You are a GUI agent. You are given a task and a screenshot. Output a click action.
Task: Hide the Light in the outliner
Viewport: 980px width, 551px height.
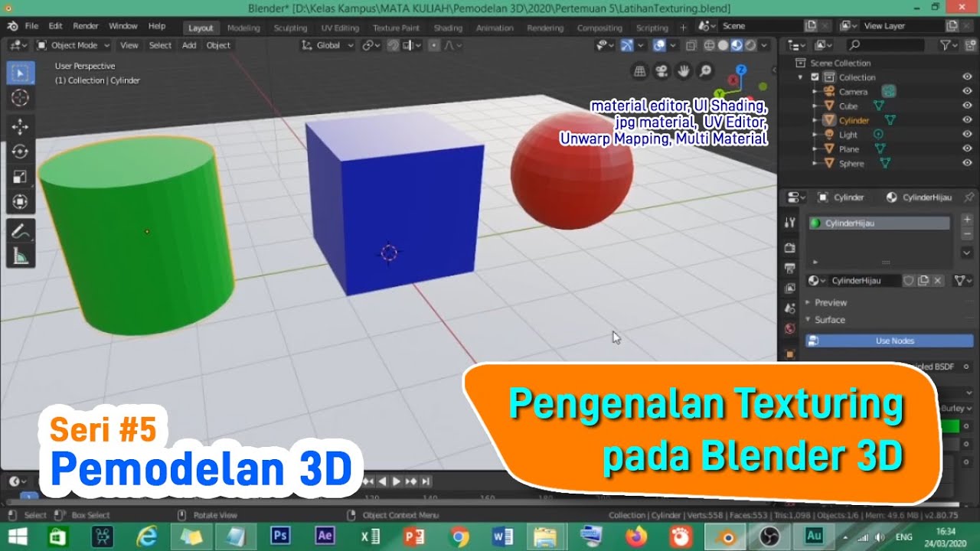pyautogui.click(x=967, y=134)
